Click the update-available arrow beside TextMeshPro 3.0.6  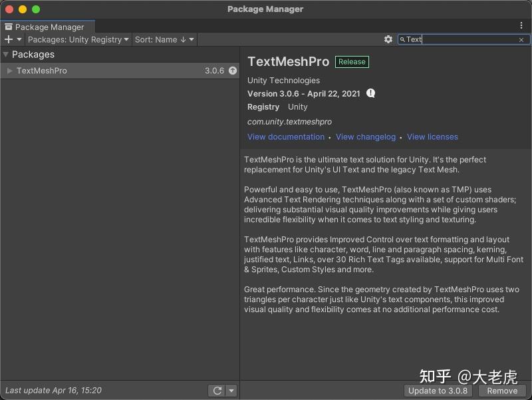(232, 71)
